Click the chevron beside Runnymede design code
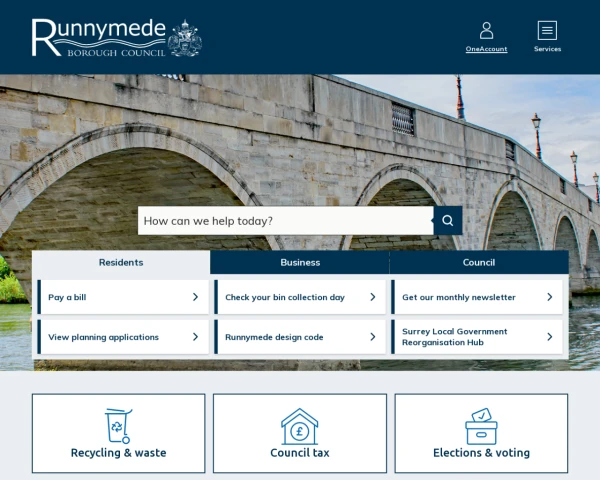 pyautogui.click(x=373, y=337)
